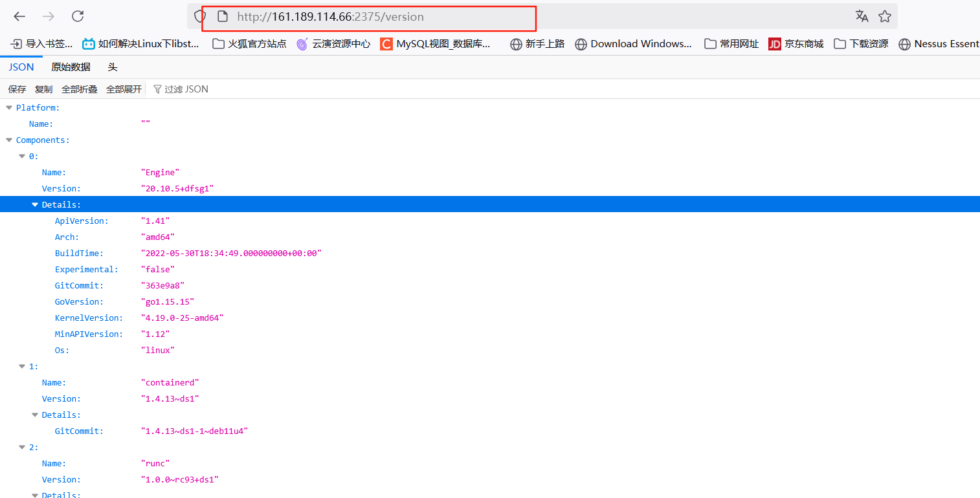Collapse the component 1 node
Viewport: 980px width, 498px height.
pyautogui.click(x=22, y=366)
